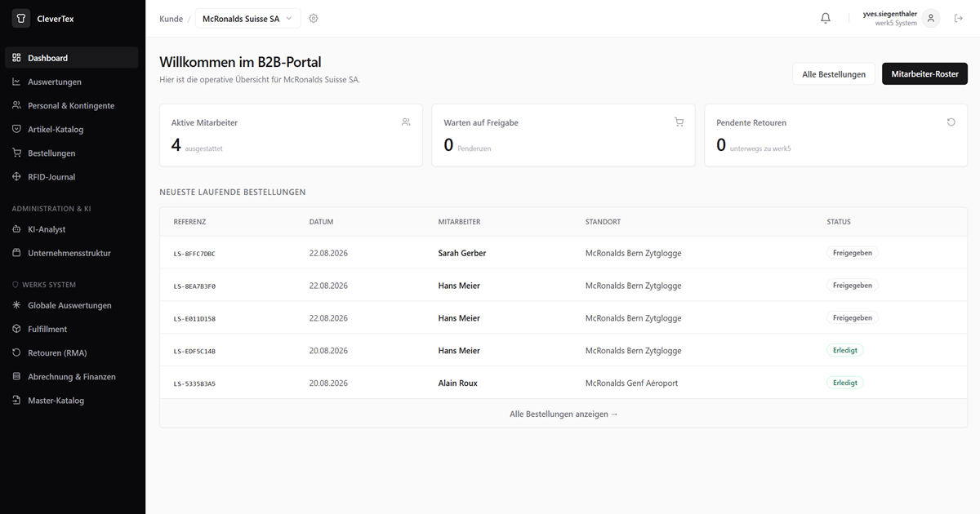
Task: Open RFID-Journal menu entry
Action: coord(72,176)
